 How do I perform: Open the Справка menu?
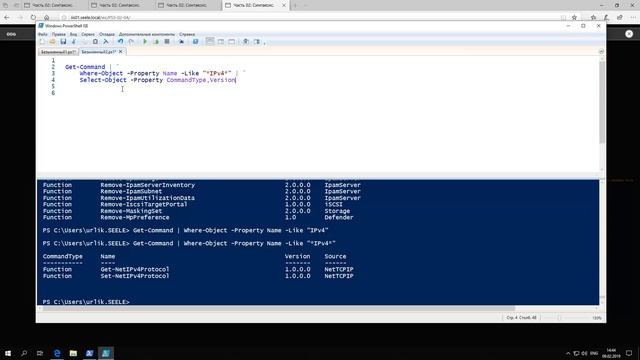[x=187, y=34]
